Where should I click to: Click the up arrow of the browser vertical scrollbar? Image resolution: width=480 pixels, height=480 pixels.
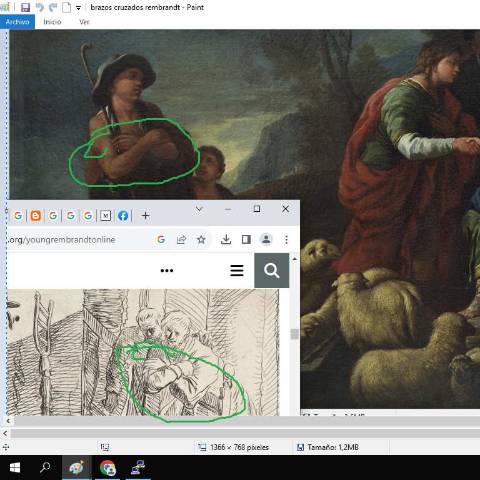[x=295, y=259]
